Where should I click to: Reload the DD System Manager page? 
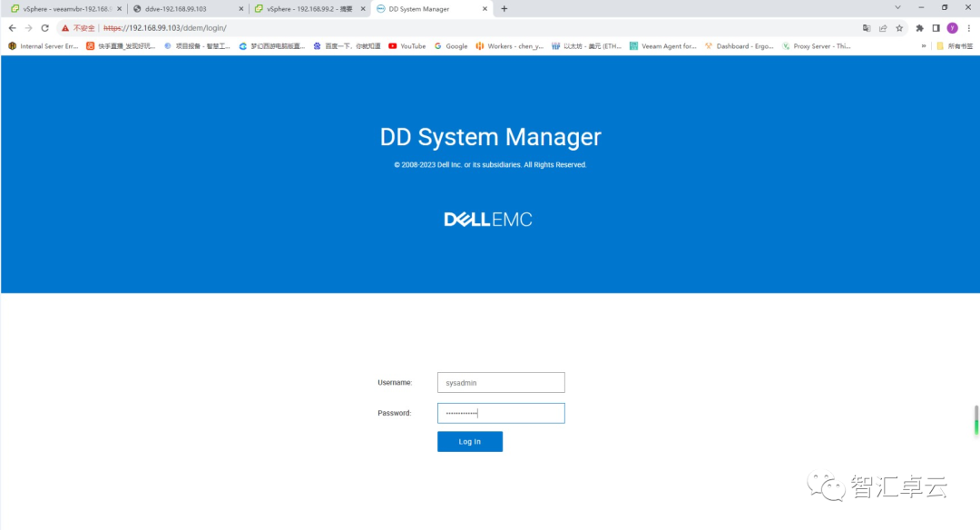click(45, 28)
